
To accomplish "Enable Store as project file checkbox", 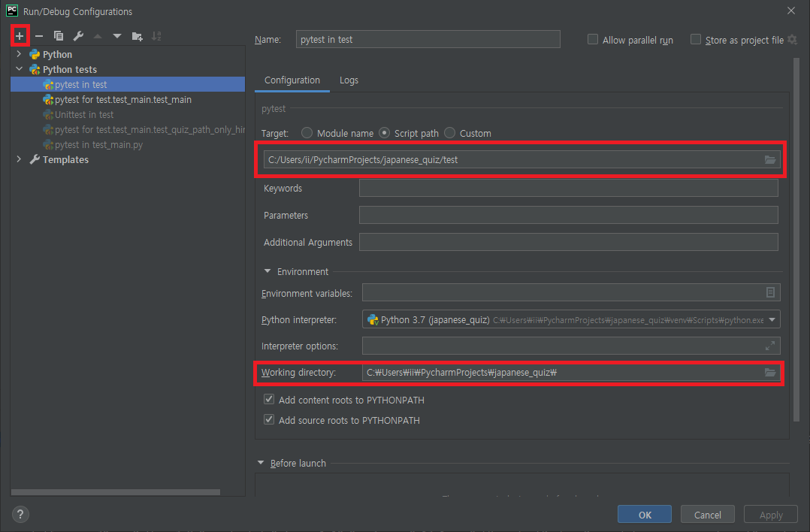I will tap(696, 39).
